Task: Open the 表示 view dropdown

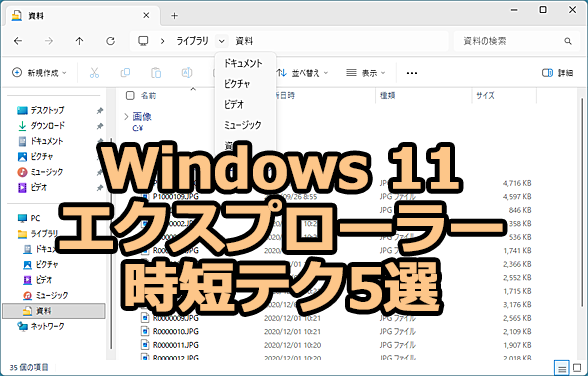Action: pyautogui.click(x=366, y=73)
